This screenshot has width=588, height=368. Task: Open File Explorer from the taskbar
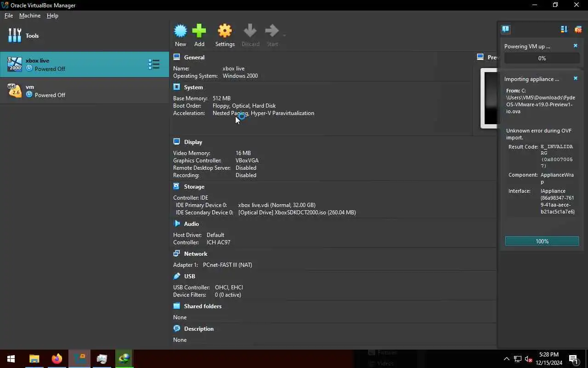(34, 359)
